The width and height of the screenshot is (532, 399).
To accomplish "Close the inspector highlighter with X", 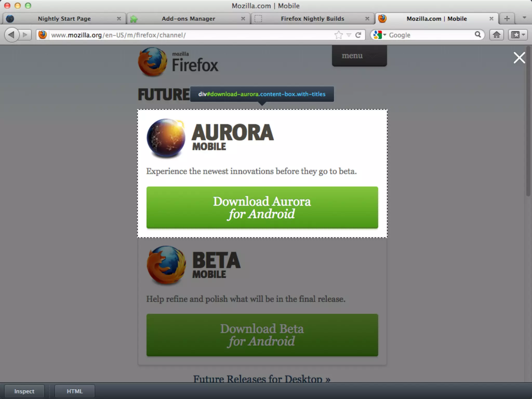I will click(519, 58).
